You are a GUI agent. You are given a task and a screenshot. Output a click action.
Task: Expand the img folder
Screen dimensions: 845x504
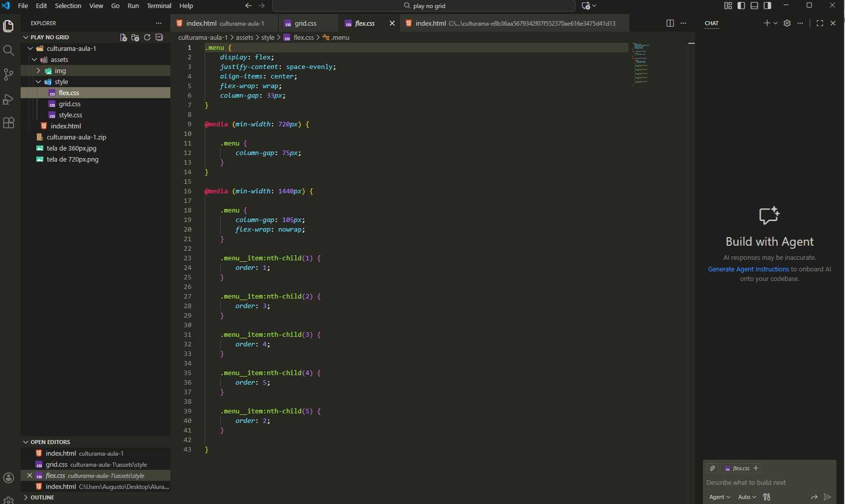[38, 70]
